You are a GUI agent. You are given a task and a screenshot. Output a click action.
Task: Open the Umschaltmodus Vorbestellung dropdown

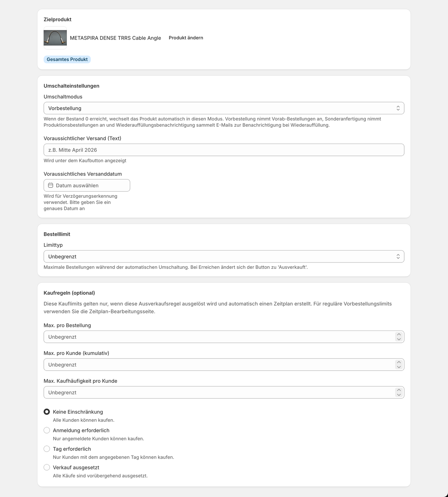tap(224, 108)
